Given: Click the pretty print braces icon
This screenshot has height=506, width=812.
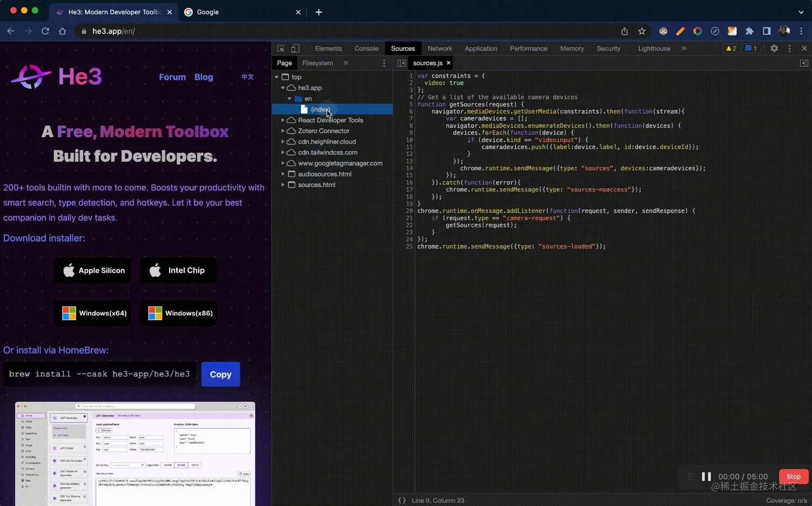Looking at the screenshot, I should pyautogui.click(x=402, y=500).
